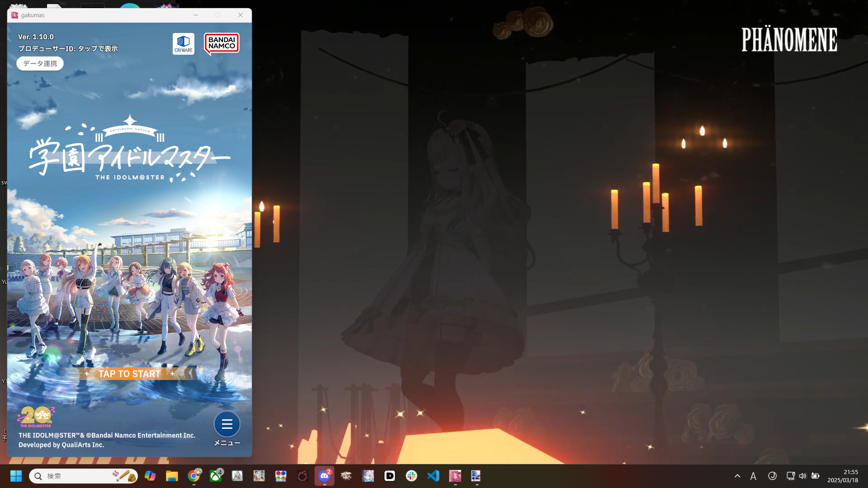Click the Bandai Namco Entertainment copyright line

coord(107,435)
